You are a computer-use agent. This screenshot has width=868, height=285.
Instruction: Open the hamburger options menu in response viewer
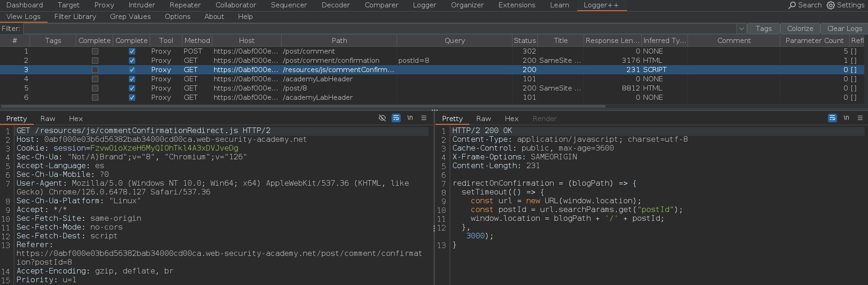(860, 118)
